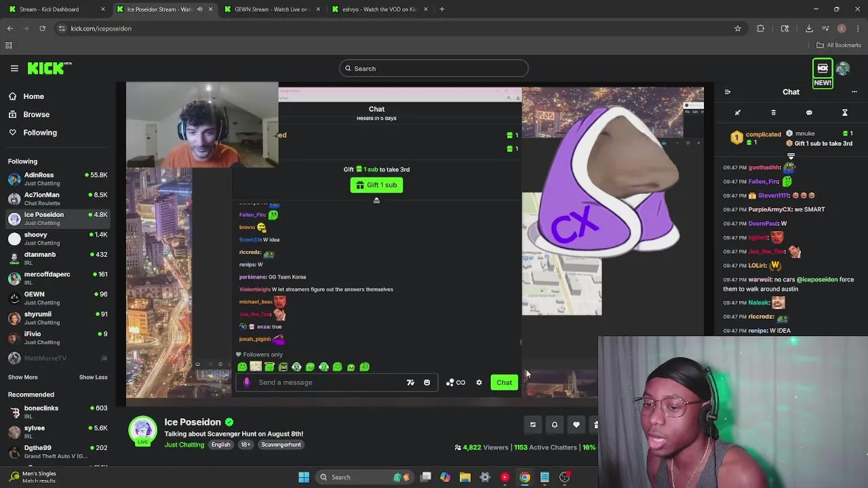The width and height of the screenshot is (868, 488).
Task: Click the clip or theater icon below the stream
Action: click(x=533, y=425)
